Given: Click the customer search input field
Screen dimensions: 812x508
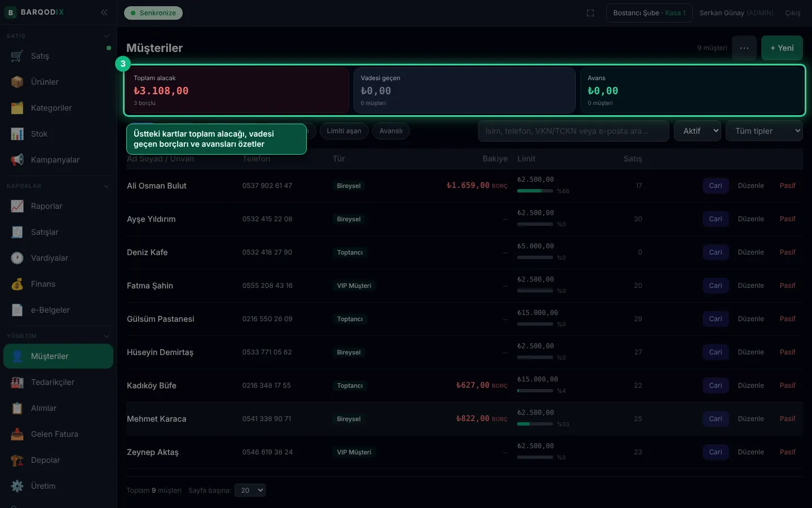Looking at the screenshot, I should pos(573,131).
